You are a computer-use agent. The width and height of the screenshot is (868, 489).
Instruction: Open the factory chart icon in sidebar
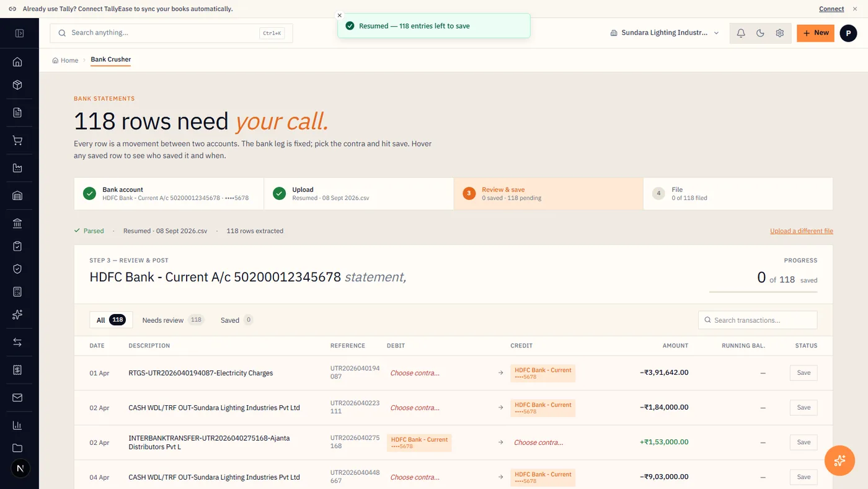(x=17, y=168)
